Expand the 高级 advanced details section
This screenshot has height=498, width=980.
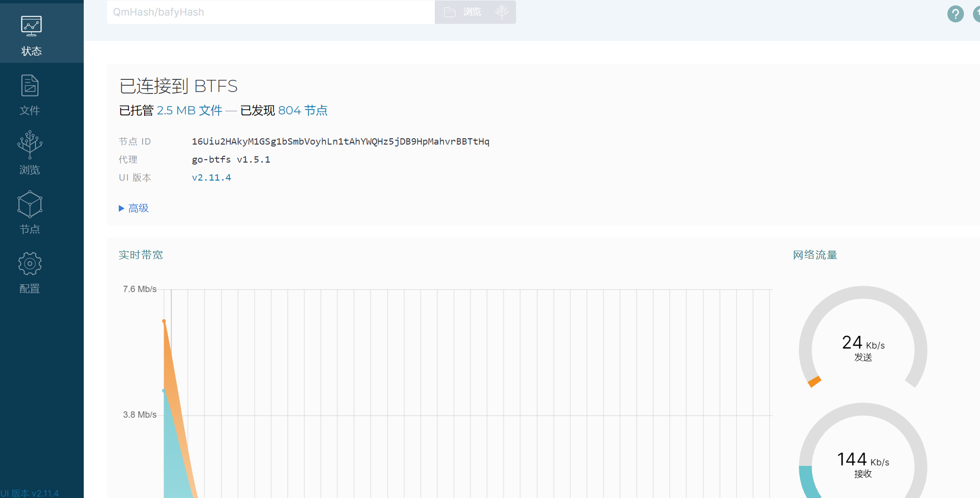[x=133, y=208]
